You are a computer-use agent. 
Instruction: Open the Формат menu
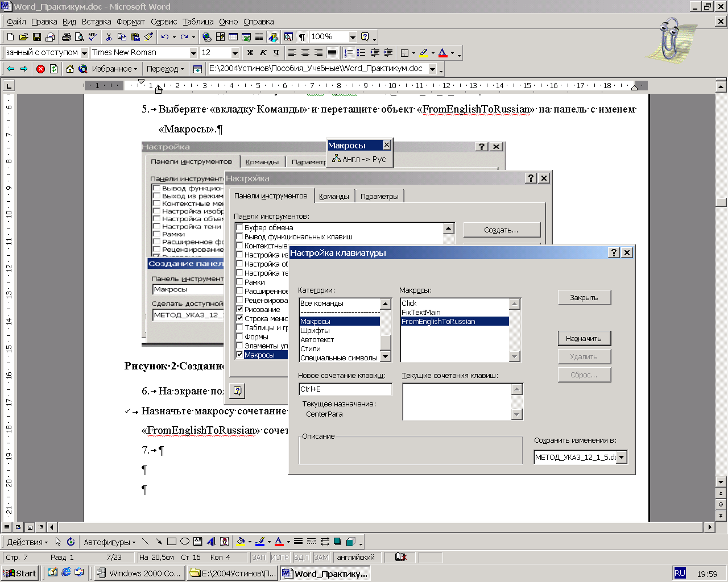131,22
